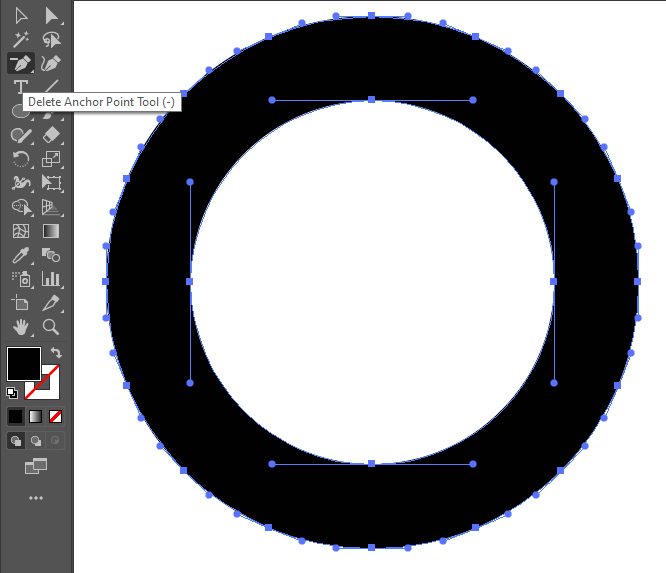Enable Draw Inside mode
Viewport: 666px width, 573px height.
click(x=55, y=441)
